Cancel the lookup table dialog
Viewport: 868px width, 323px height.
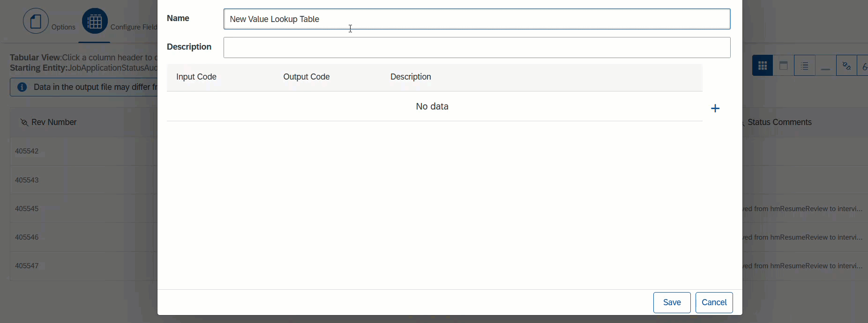(x=714, y=302)
